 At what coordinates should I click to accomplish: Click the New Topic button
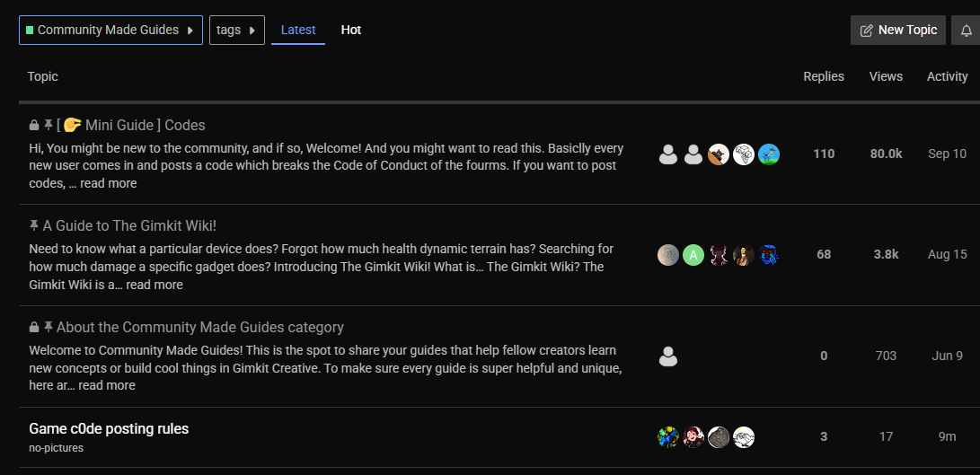(897, 31)
